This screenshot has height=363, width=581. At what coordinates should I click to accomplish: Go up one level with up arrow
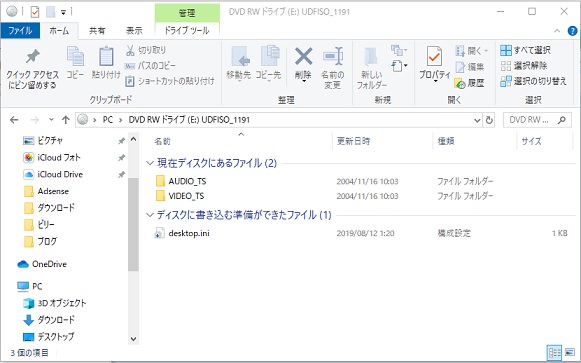coord(66,120)
